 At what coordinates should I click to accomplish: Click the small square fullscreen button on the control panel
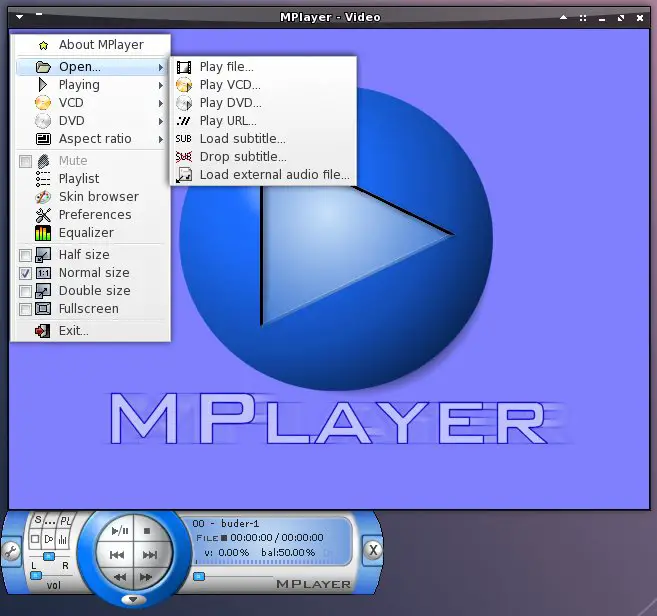(35, 539)
